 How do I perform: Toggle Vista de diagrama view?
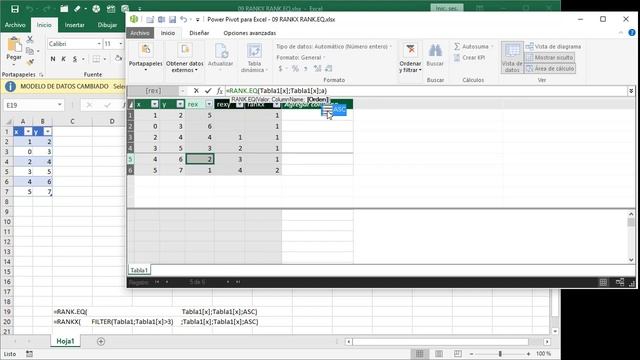tap(553, 47)
